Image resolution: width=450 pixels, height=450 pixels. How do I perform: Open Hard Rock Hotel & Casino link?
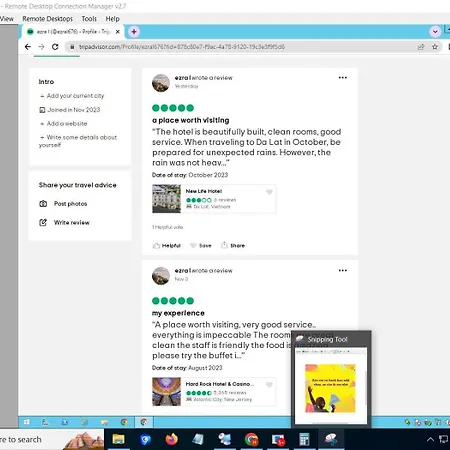tap(220, 384)
